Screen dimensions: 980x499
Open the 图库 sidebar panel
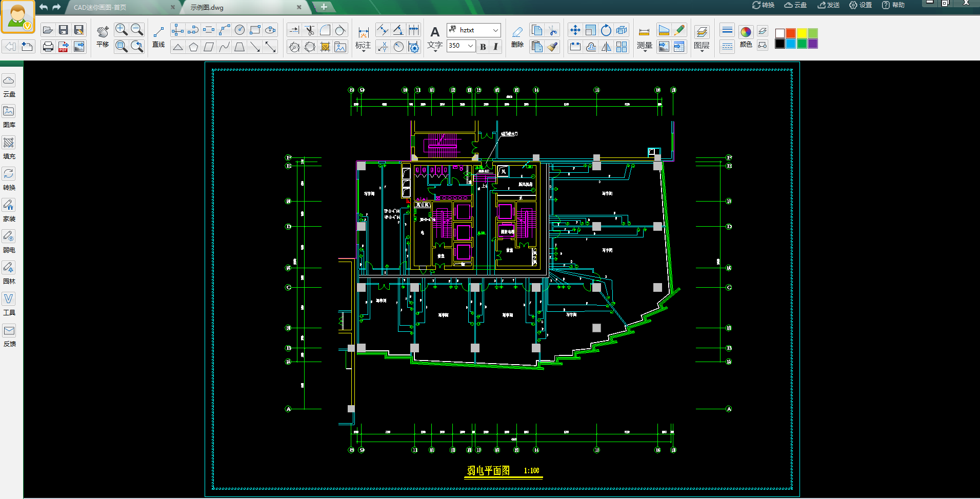[x=9, y=117]
